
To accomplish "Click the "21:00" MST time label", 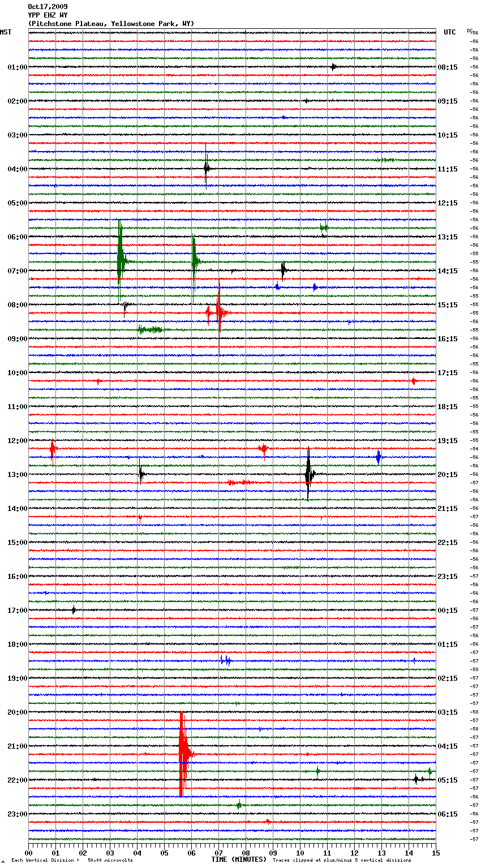I will coord(18,746).
